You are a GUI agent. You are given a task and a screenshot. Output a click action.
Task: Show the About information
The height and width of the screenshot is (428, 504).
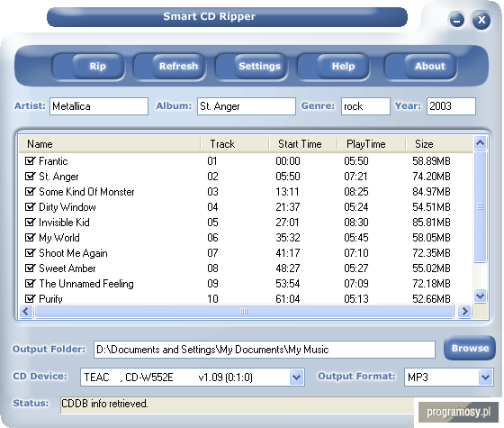421,67
